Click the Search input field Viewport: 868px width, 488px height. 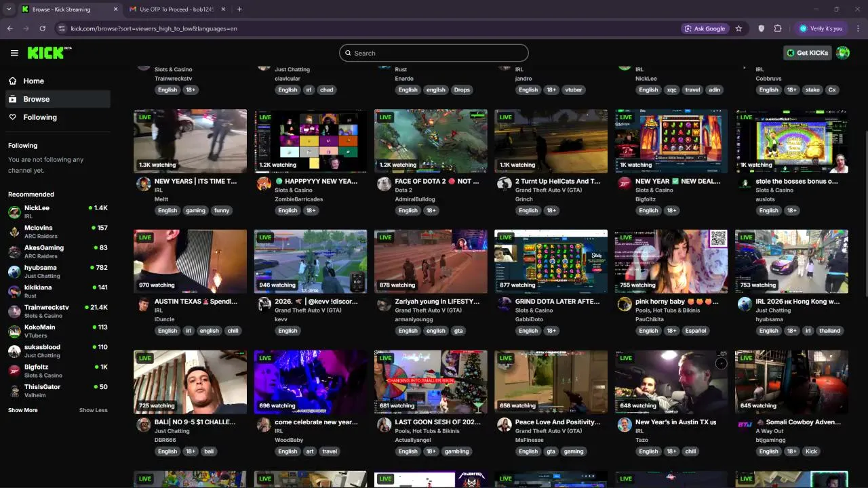434,53
